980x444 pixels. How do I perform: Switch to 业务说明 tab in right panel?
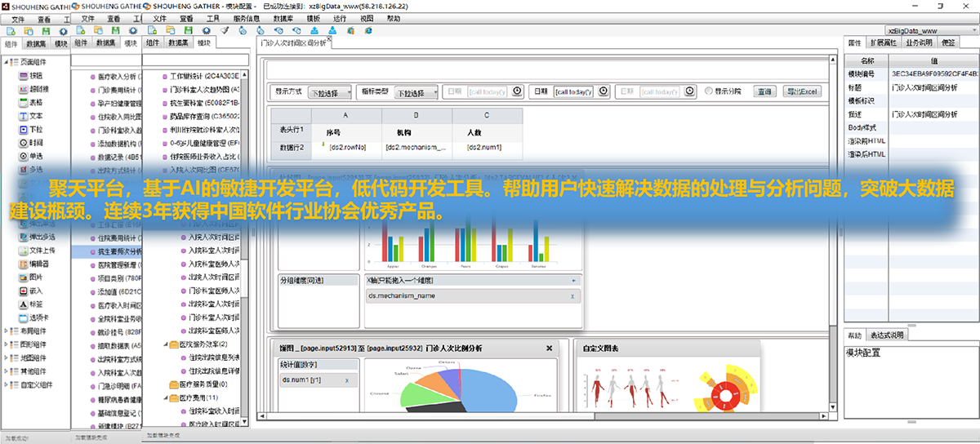pyautogui.click(x=919, y=42)
